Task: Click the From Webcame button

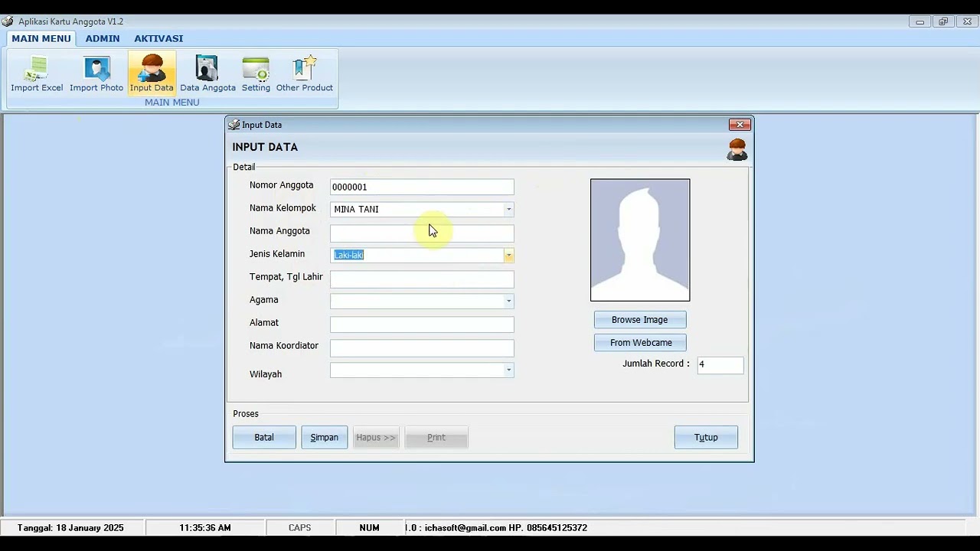Action: pos(640,343)
